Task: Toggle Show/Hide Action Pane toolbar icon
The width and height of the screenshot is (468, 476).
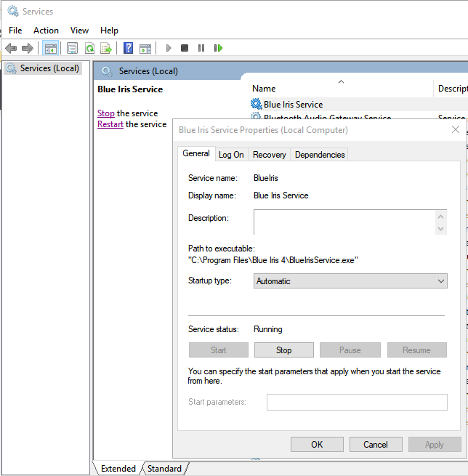Action: (145, 48)
